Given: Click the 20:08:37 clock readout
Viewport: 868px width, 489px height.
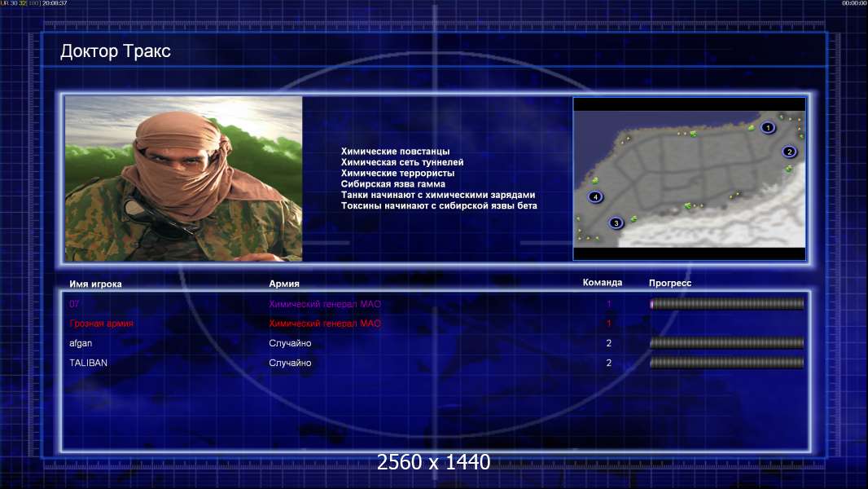Looking at the screenshot, I should [55, 3].
